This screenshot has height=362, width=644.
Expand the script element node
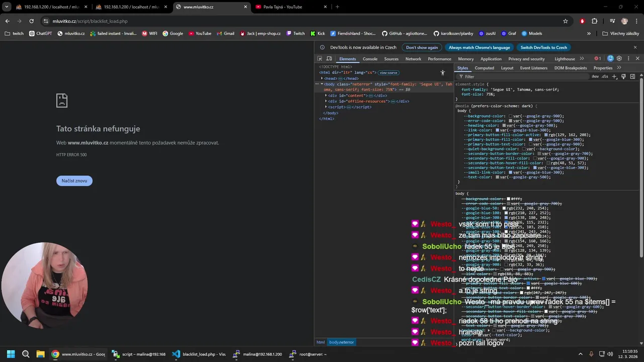(x=326, y=107)
